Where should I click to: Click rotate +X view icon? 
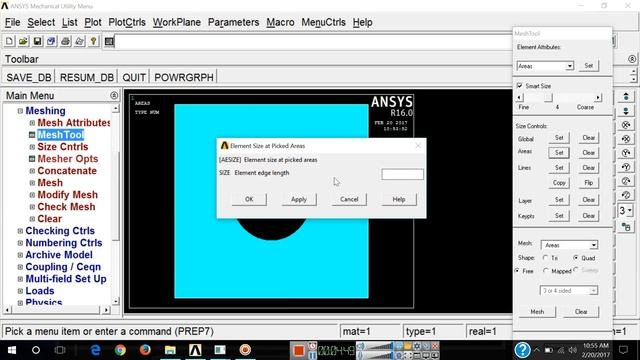pyautogui.click(x=626, y=124)
